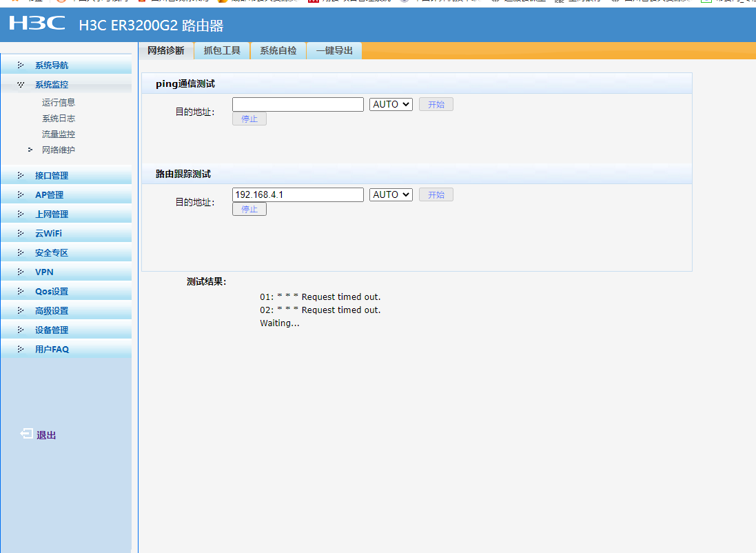
Task: Expand the 安全专区 menu section
Action: pyautogui.click(x=66, y=252)
